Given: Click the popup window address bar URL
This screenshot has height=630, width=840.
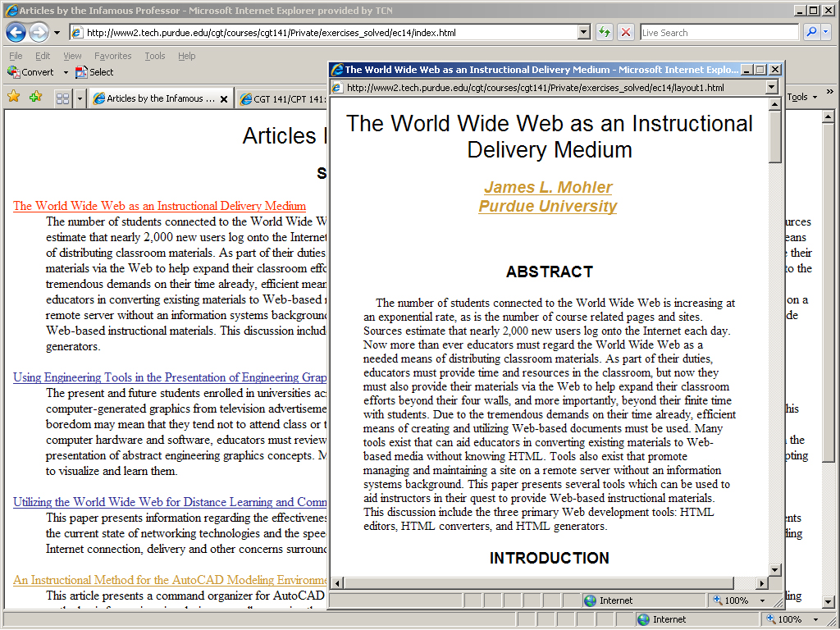Looking at the screenshot, I should (x=536, y=88).
